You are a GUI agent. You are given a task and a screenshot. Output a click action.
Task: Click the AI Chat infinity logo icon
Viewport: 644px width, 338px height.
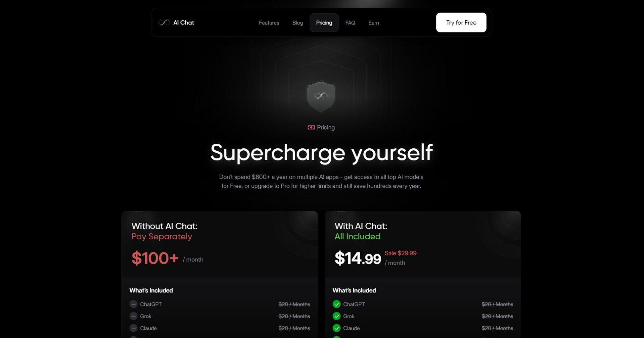click(x=164, y=22)
